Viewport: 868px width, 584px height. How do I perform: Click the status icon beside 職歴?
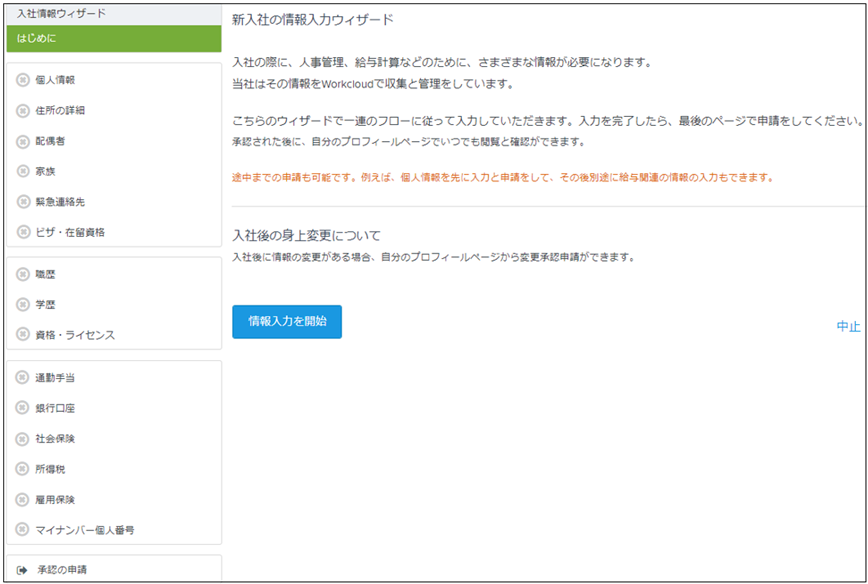tap(23, 274)
